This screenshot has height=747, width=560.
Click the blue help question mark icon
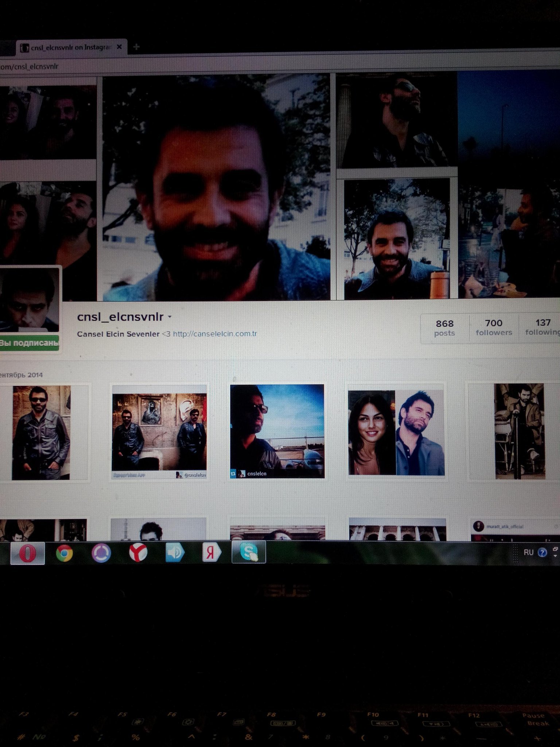[x=542, y=553]
